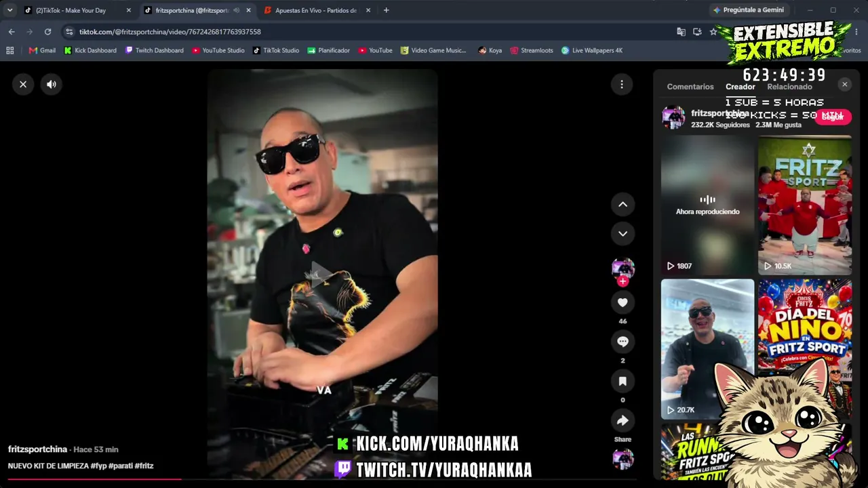Select the Creador tab
Viewport: 868px width, 488px height.
pyautogui.click(x=740, y=87)
